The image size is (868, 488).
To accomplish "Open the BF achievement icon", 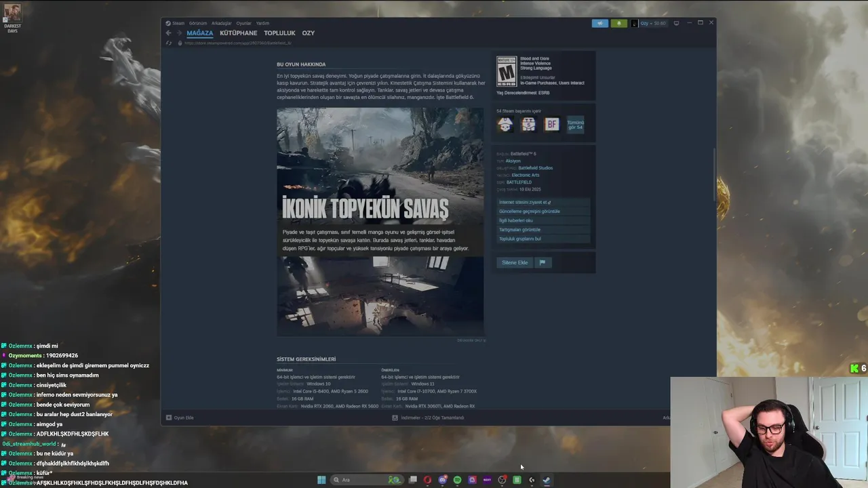I will pyautogui.click(x=552, y=124).
